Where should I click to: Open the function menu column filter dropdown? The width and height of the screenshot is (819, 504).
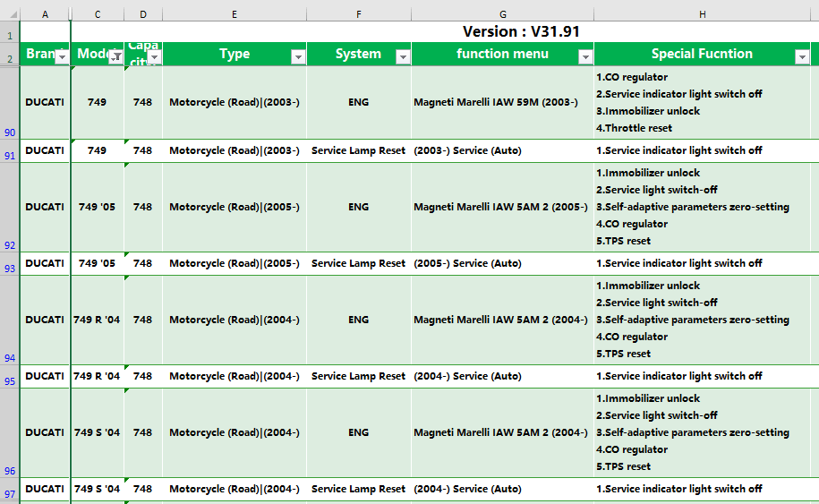click(585, 57)
